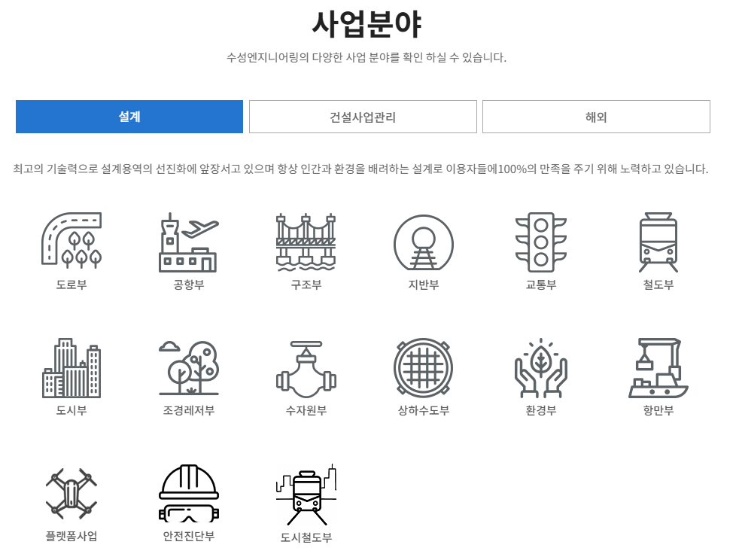Select the hands with leaf icon
The height and width of the screenshot is (560, 739).
coord(540,368)
